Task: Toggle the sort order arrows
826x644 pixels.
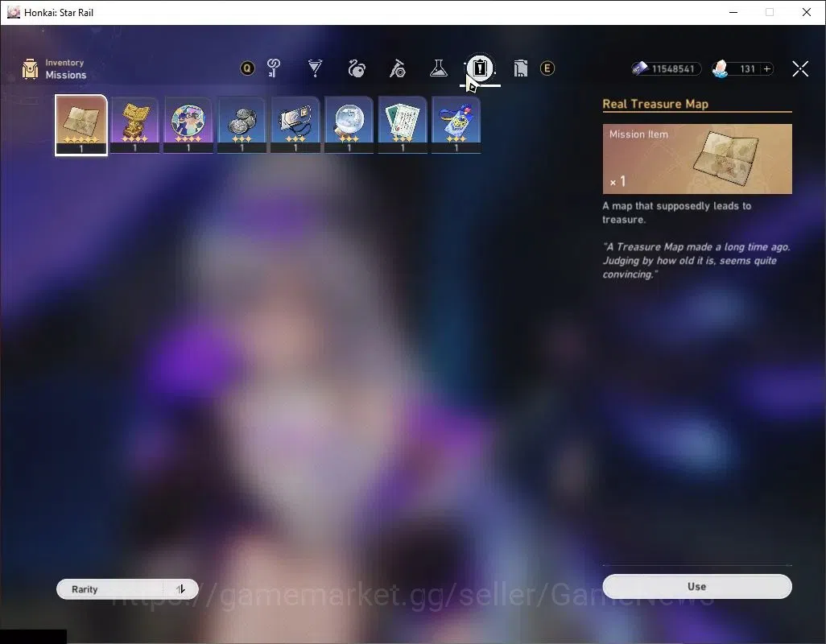Action: (x=180, y=589)
